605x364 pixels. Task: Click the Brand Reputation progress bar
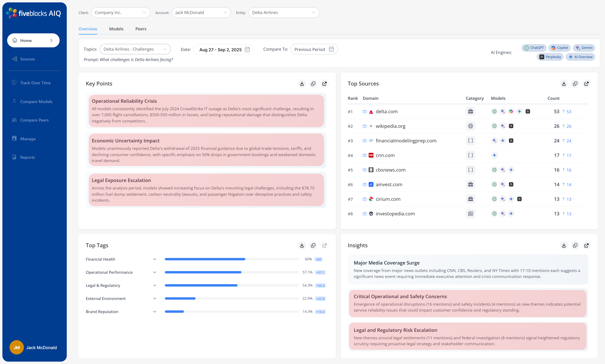click(x=232, y=312)
